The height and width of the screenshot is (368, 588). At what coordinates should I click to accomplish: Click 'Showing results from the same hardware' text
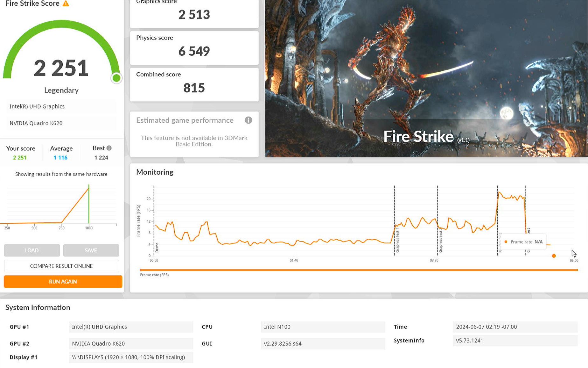pyautogui.click(x=61, y=174)
